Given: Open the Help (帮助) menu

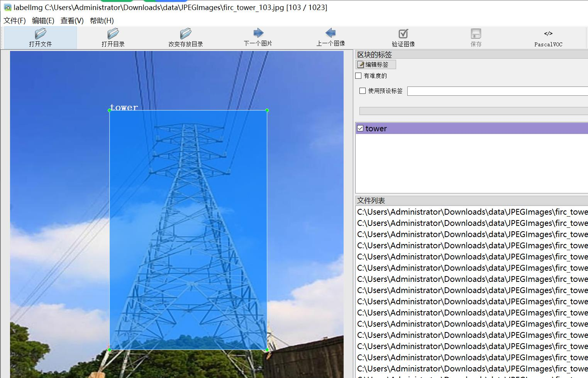Looking at the screenshot, I should 102,21.
